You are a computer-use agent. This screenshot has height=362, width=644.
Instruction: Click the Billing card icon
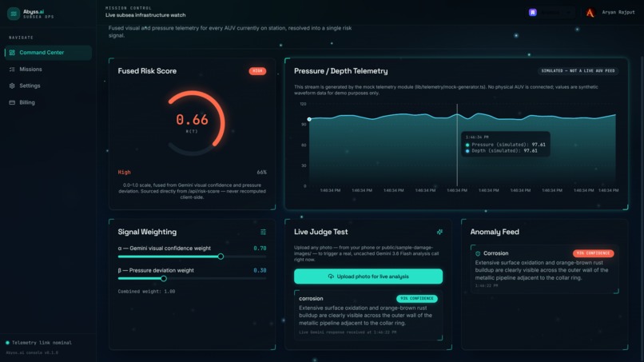(12, 103)
